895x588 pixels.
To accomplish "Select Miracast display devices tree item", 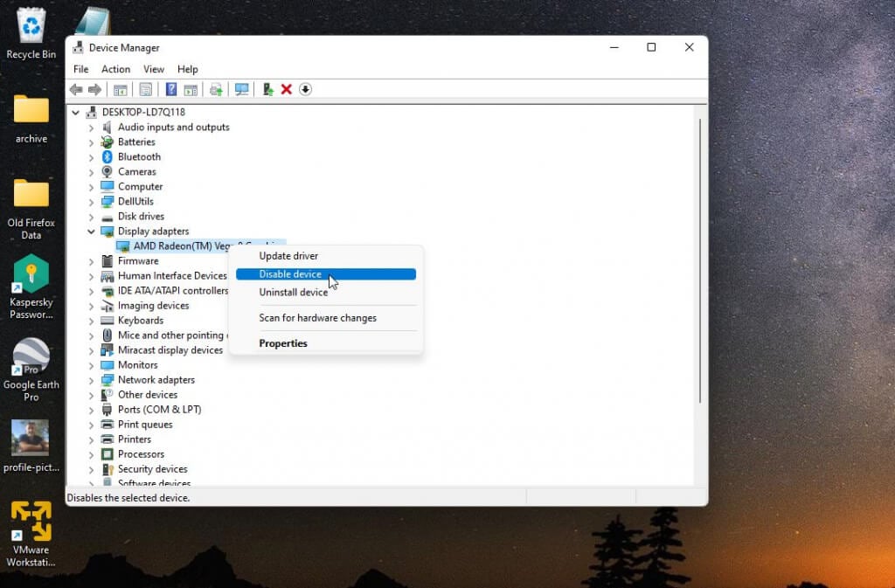I will pos(170,350).
